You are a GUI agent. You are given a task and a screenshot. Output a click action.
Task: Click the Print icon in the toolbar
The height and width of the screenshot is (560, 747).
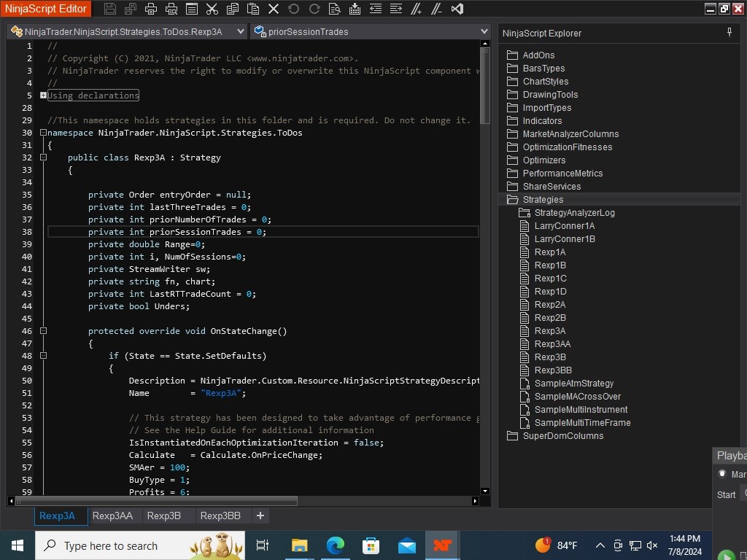(x=151, y=9)
